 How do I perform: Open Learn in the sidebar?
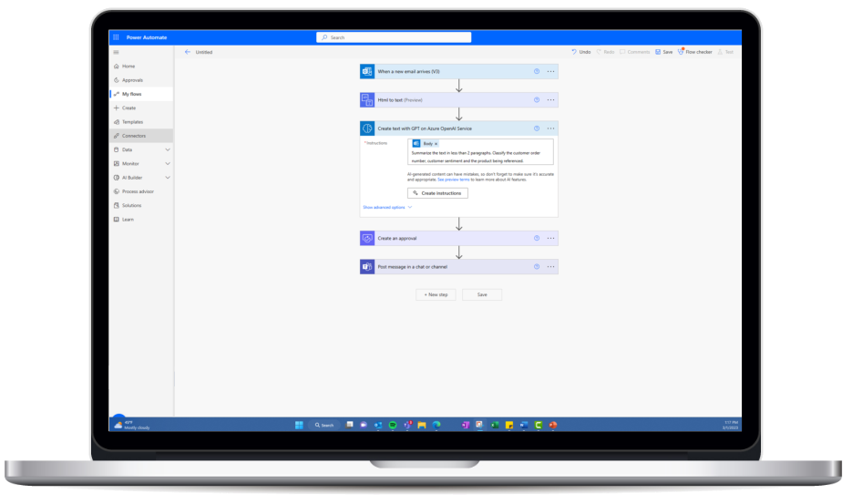[141, 219]
